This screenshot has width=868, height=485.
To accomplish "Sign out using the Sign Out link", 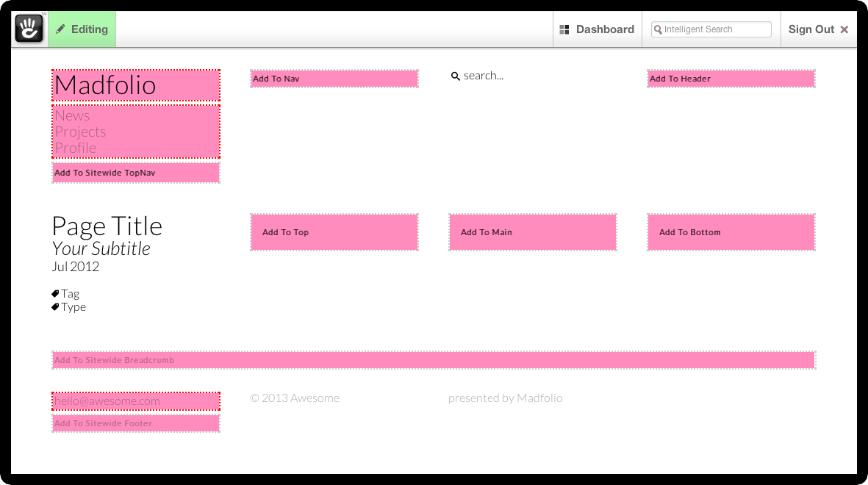I will pyautogui.click(x=811, y=29).
